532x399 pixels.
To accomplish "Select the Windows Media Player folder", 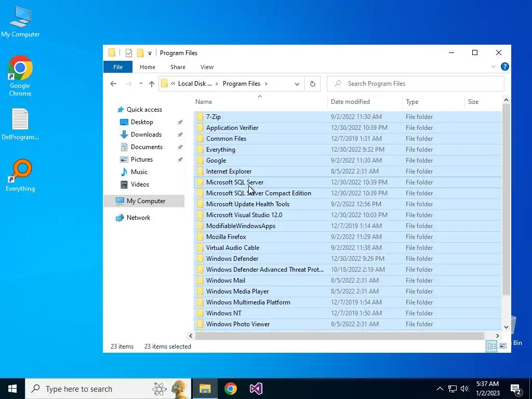I will point(348,291).
